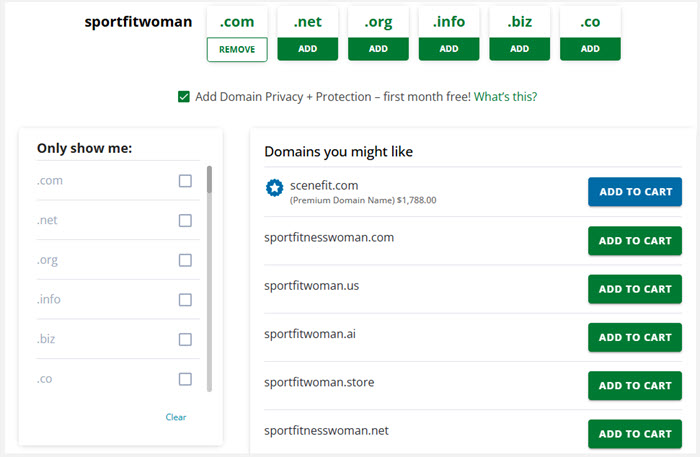Click the premium star badge beside scenefit.com
This screenshot has width=700, height=457.
(x=274, y=188)
